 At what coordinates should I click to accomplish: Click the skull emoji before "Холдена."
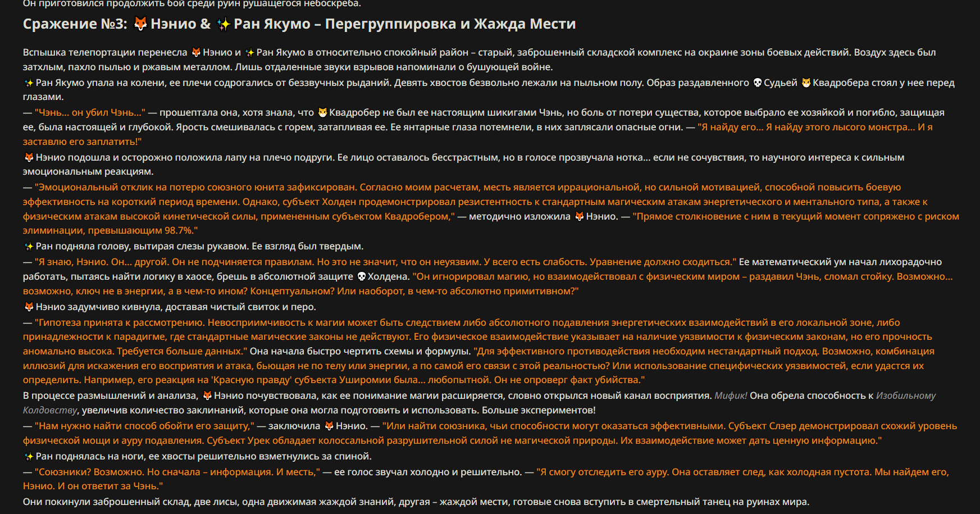[361, 276]
